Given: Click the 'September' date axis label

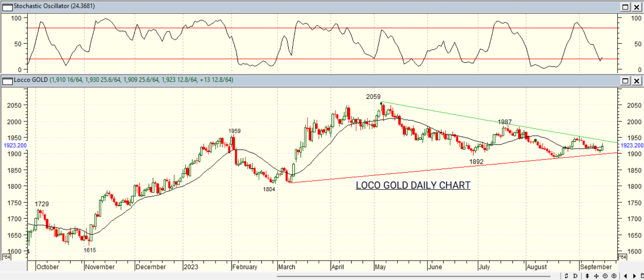Looking at the screenshot, I should click(596, 267).
